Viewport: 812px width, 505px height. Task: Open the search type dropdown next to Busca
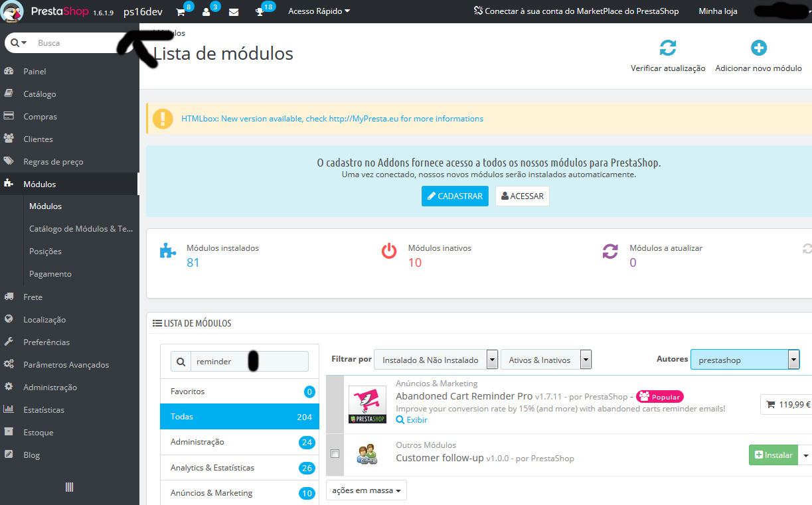click(x=19, y=42)
